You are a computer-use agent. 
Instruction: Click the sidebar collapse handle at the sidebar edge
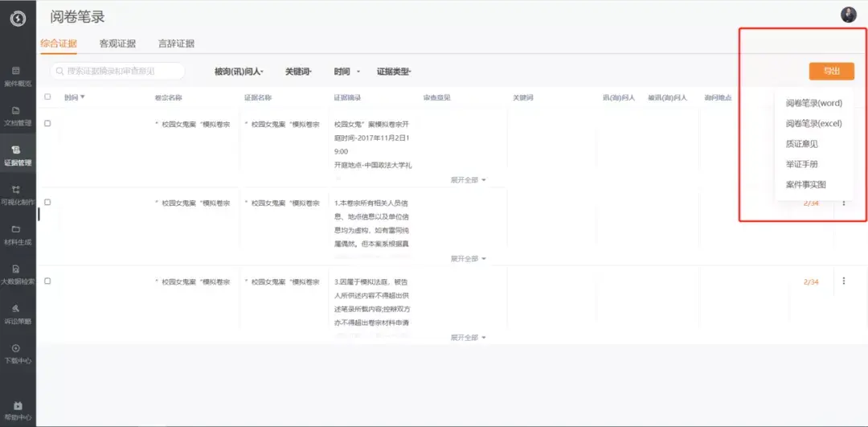click(39, 214)
